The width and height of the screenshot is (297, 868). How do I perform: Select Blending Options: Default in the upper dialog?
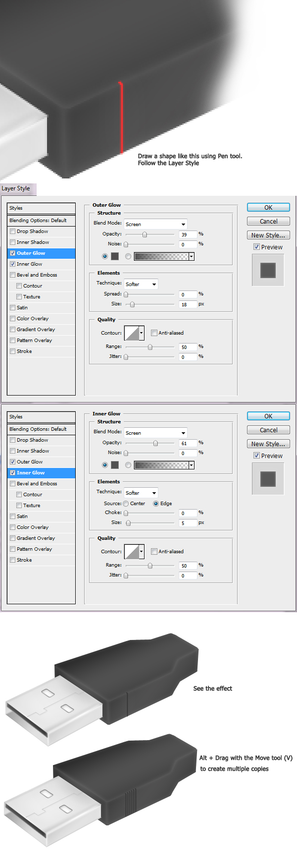point(42,221)
